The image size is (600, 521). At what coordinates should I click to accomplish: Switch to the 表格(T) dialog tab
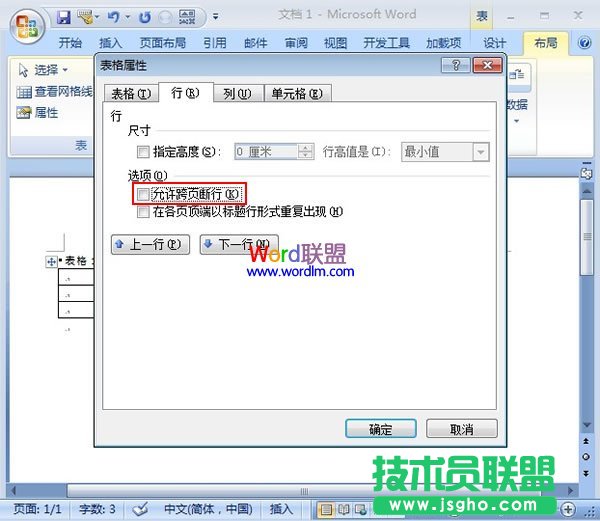(x=131, y=93)
